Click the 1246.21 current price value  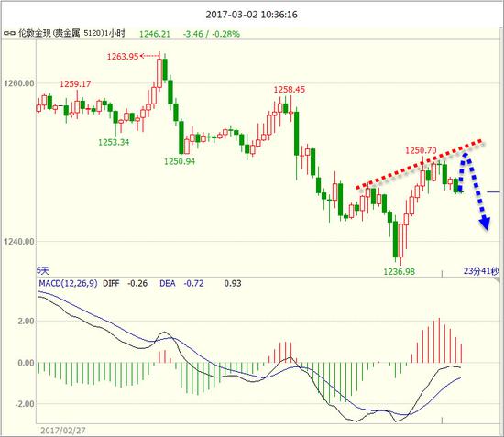click(x=155, y=34)
